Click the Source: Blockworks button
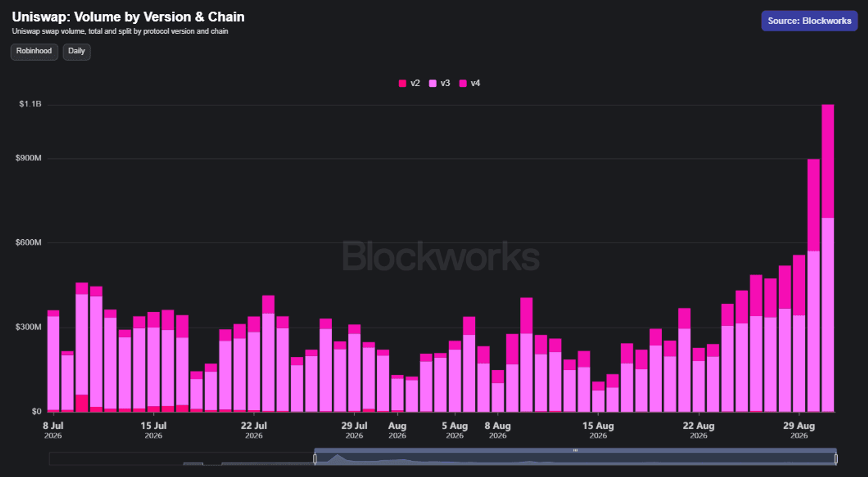 809,21
